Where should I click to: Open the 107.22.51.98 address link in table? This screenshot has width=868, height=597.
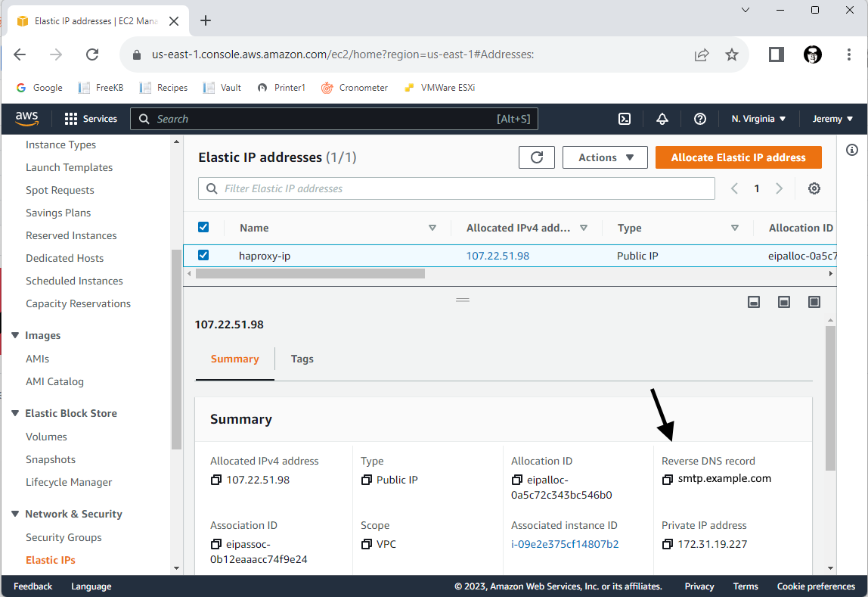pos(498,256)
